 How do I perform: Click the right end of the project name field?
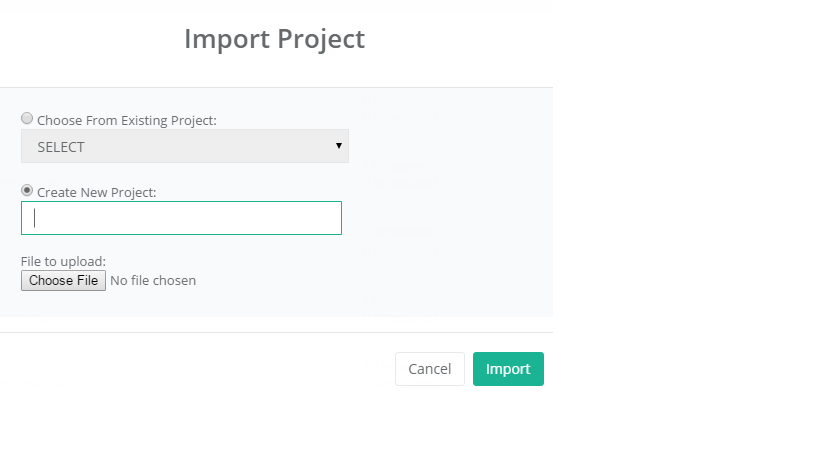tap(330, 218)
